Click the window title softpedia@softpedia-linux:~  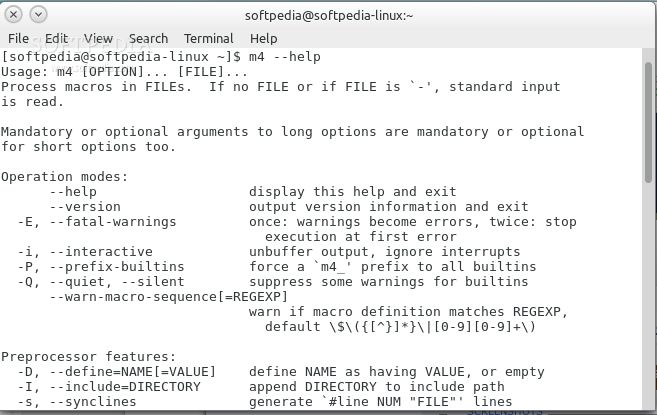[x=329, y=16]
